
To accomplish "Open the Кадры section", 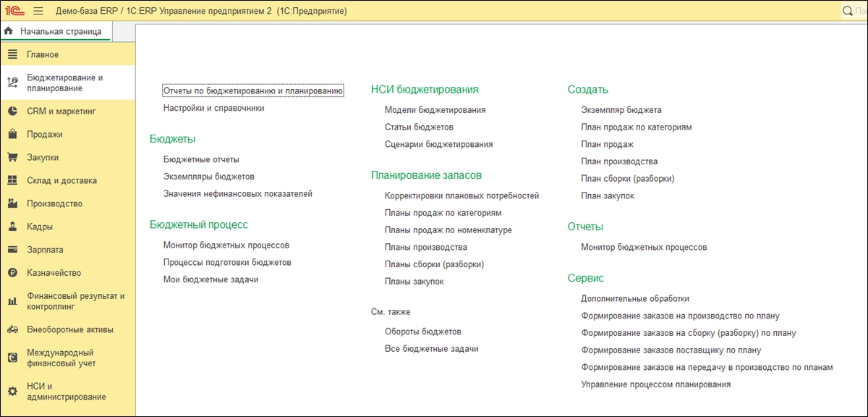I will pos(67,227).
